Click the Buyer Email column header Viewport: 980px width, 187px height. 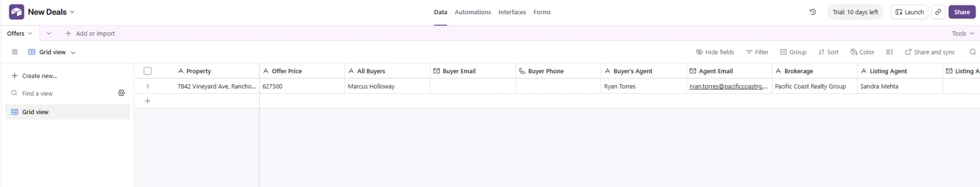click(x=473, y=71)
